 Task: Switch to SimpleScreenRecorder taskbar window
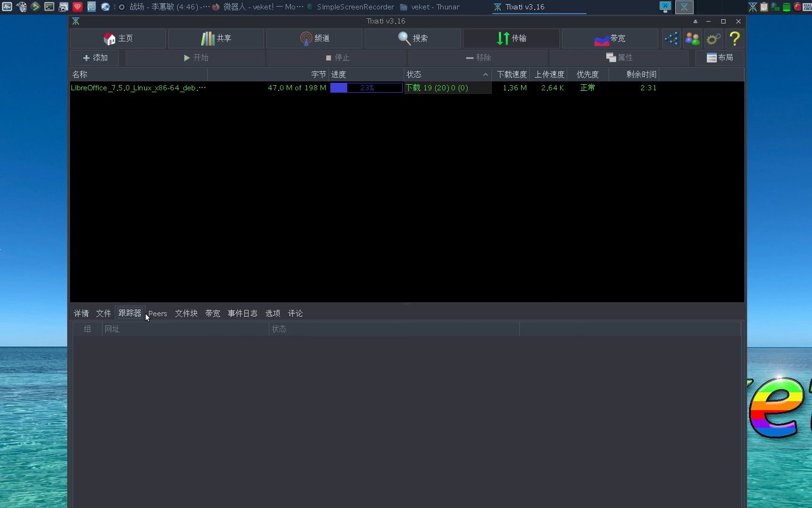point(351,7)
